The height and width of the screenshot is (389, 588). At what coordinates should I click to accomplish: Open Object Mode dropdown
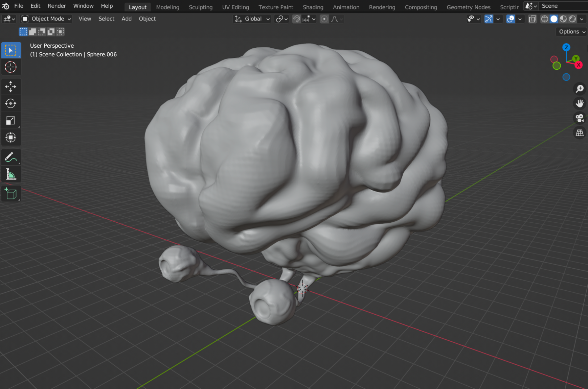[x=46, y=19]
